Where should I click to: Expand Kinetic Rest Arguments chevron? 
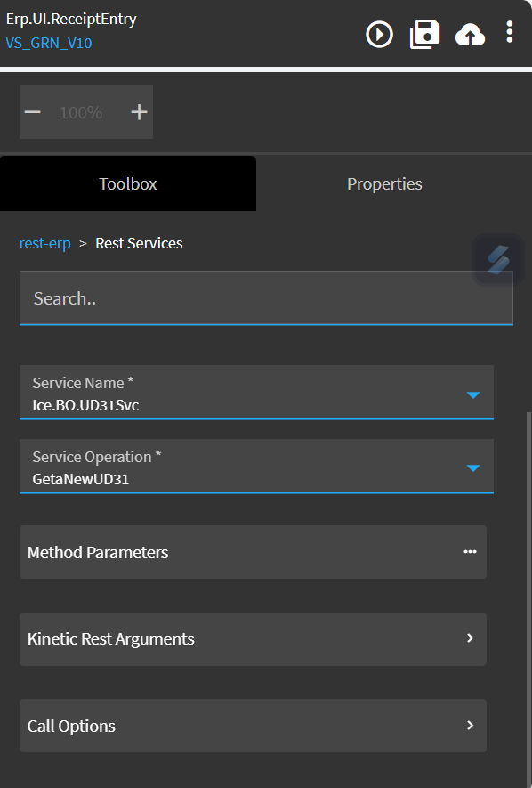point(471,638)
